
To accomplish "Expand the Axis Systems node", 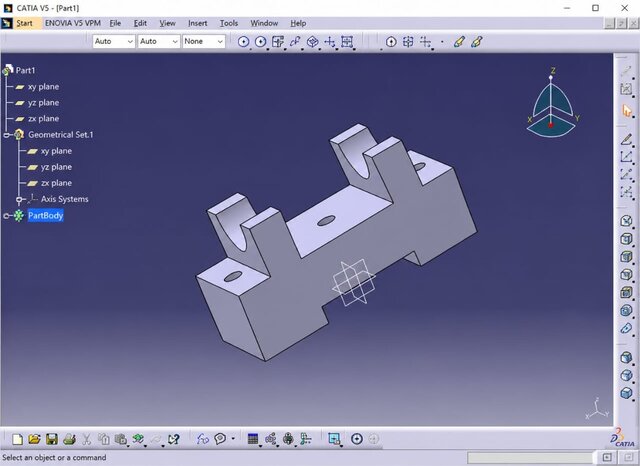I will pyautogui.click(x=19, y=200).
